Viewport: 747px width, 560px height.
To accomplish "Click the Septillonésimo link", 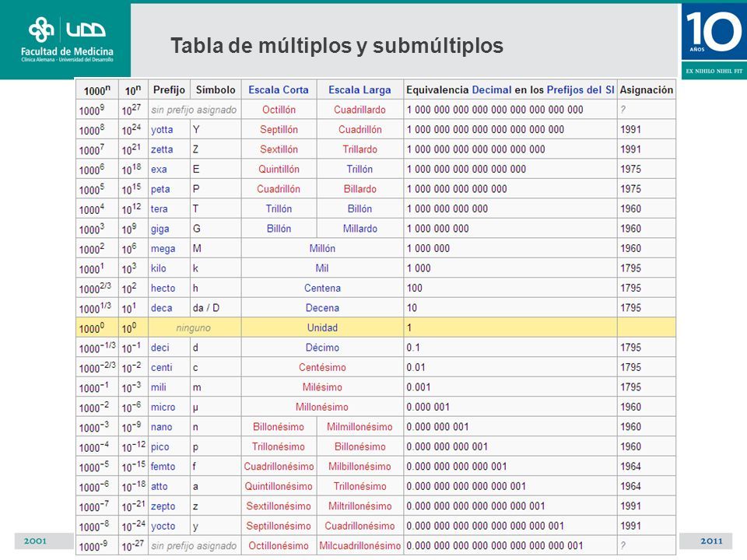I will [x=279, y=527].
